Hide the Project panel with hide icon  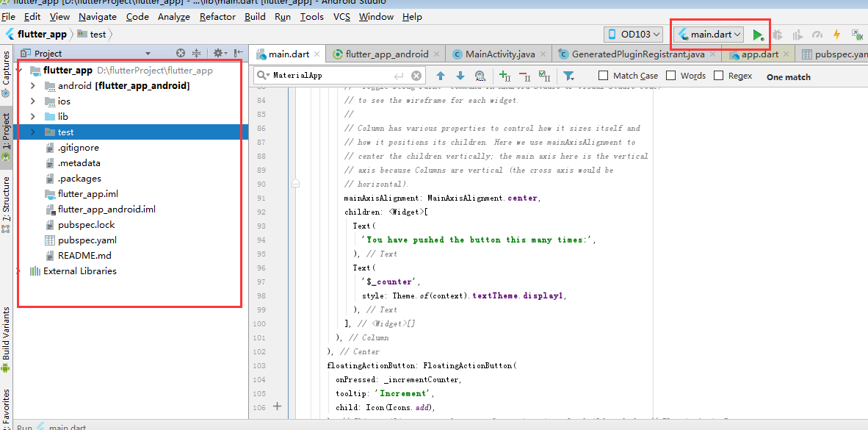pos(239,53)
